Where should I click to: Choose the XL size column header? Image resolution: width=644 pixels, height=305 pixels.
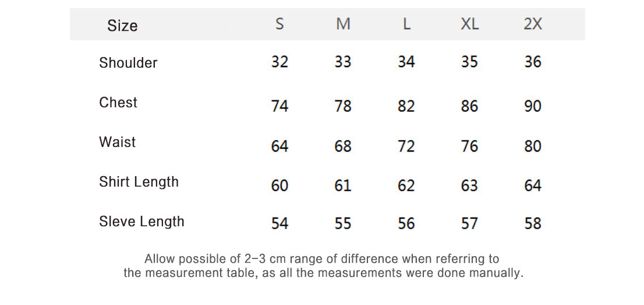[469, 24]
